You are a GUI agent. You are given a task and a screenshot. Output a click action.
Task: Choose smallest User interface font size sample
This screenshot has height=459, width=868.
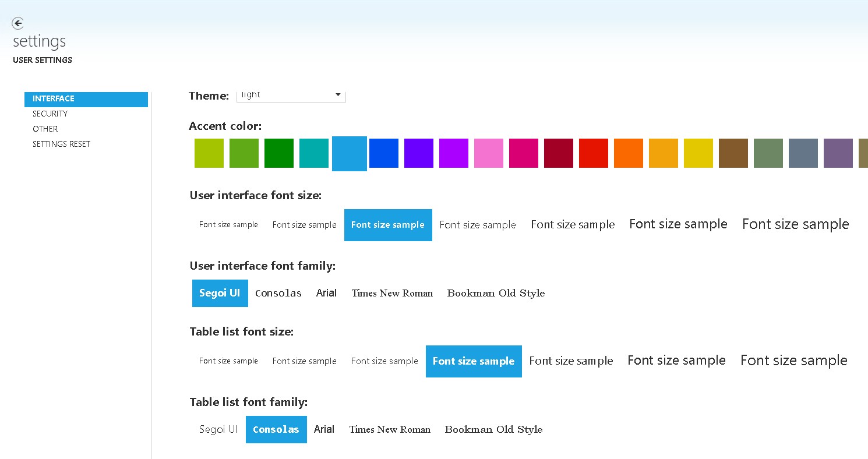(228, 225)
